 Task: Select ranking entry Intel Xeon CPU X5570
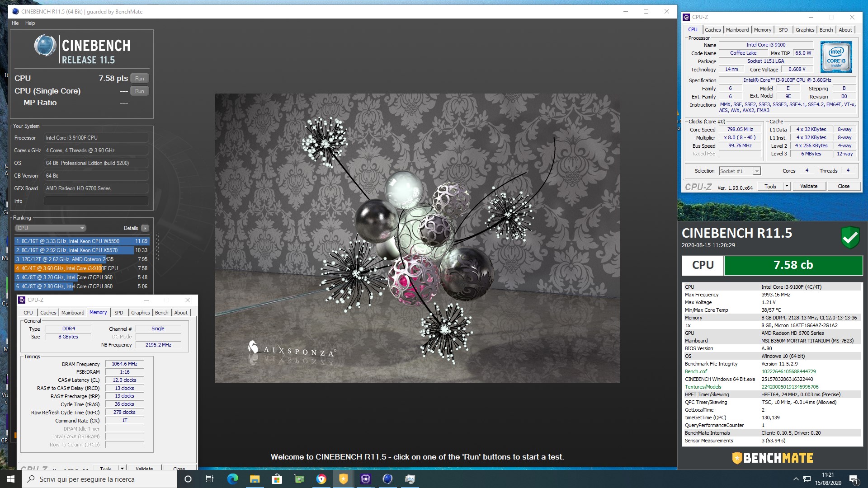tap(81, 250)
